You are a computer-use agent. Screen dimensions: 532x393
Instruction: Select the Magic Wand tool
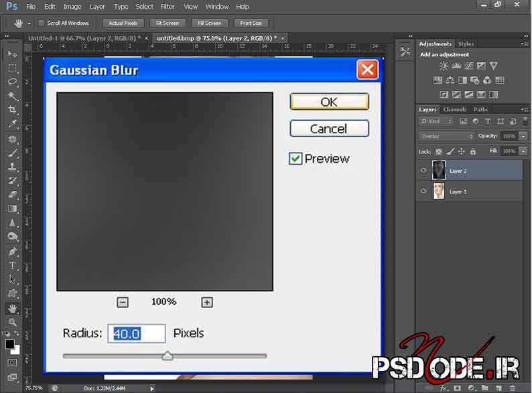(x=13, y=96)
